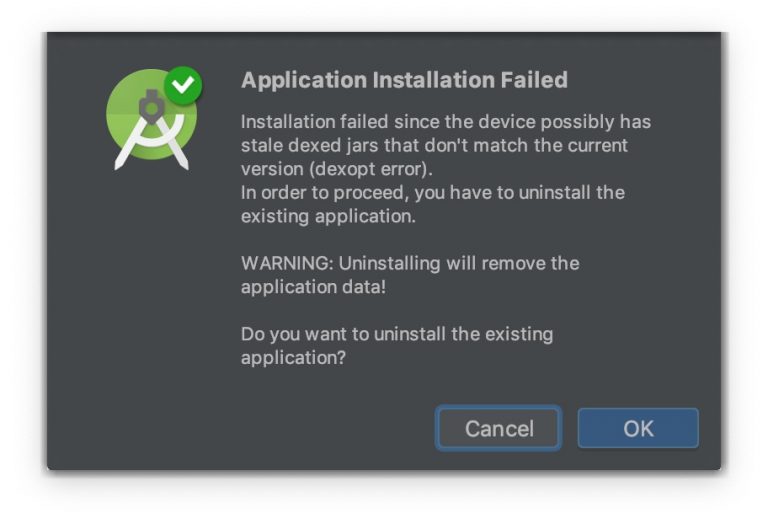The image size is (768, 524).
Task: Click the 'stale dexed jars' text line
Action: pyautogui.click(x=434, y=145)
